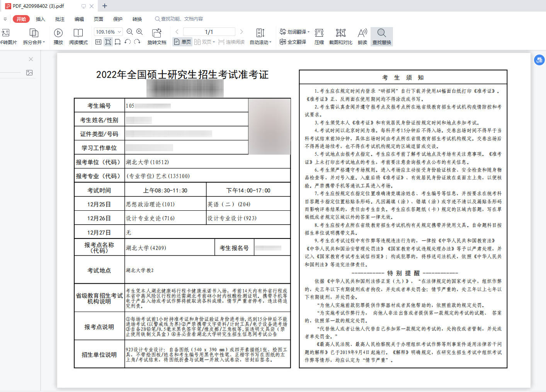Open the 自动滚动 auto-scroll dropdown
Image resolution: width=546 pixels, height=392 pixels.
coord(260,36)
